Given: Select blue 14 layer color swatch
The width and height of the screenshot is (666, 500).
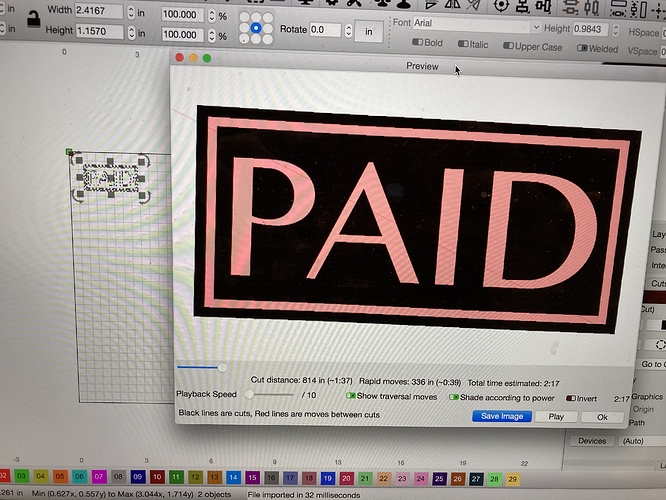Looking at the screenshot, I should click(233, 477).
